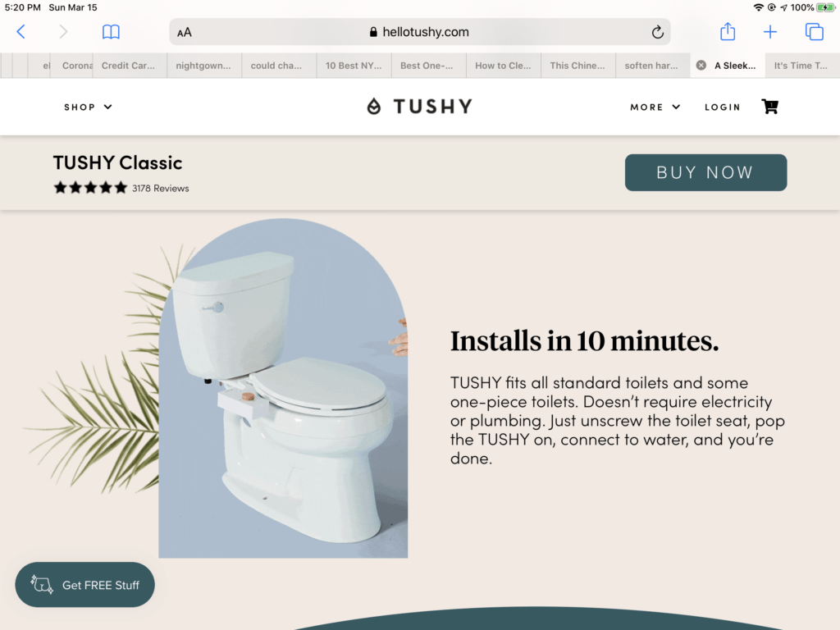Expand the MORE dropdown menu
This screenshot has height=630, width=840.
pyautogui.click(x=655, y=107)
